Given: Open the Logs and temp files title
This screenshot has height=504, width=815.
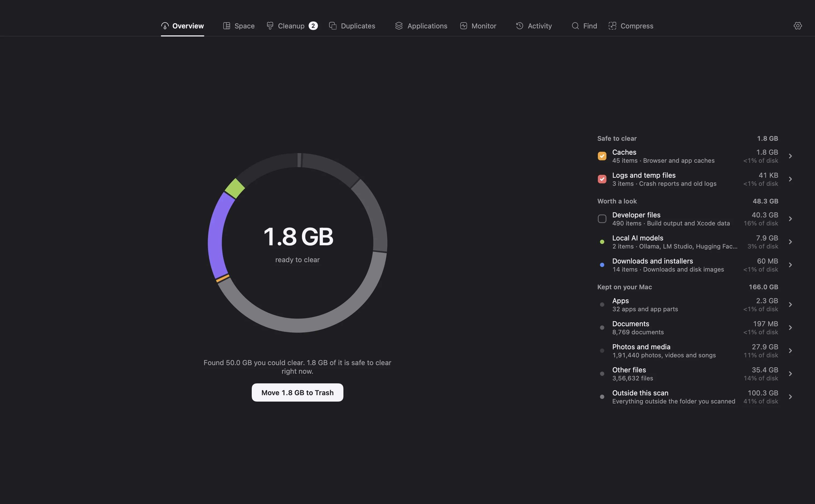Looking at the screenshot, I should click(644, 175).
